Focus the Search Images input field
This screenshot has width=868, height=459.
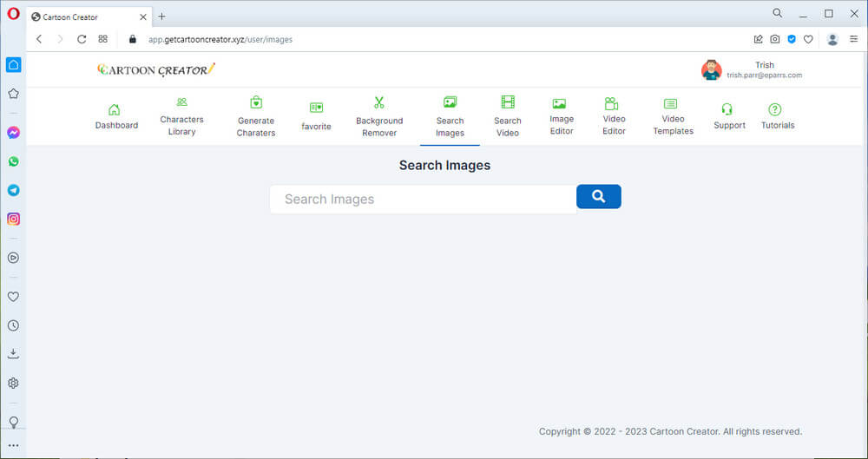coord(423,200)
